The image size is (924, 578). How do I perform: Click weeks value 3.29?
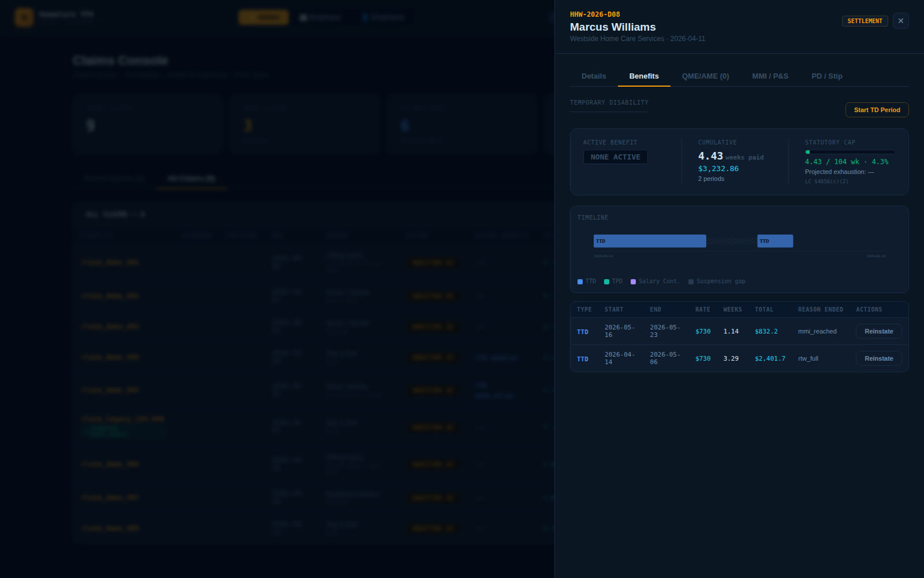pyautogui.click(x=731, y=359)
